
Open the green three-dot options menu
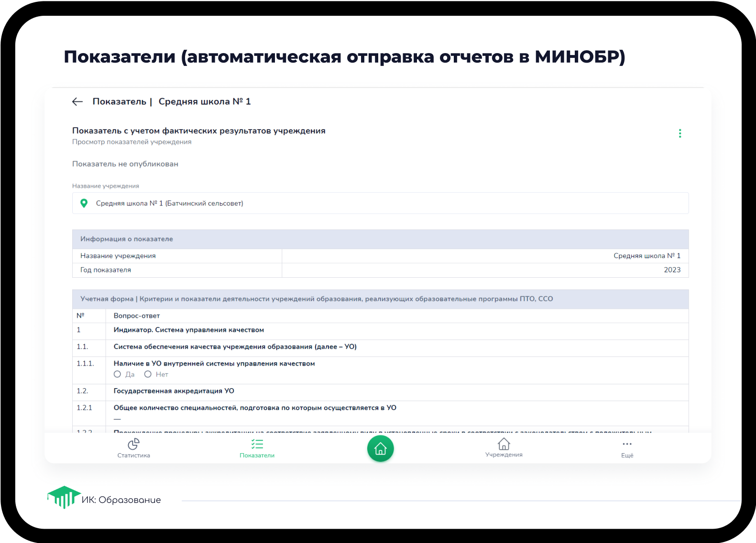tap(679, 133)
